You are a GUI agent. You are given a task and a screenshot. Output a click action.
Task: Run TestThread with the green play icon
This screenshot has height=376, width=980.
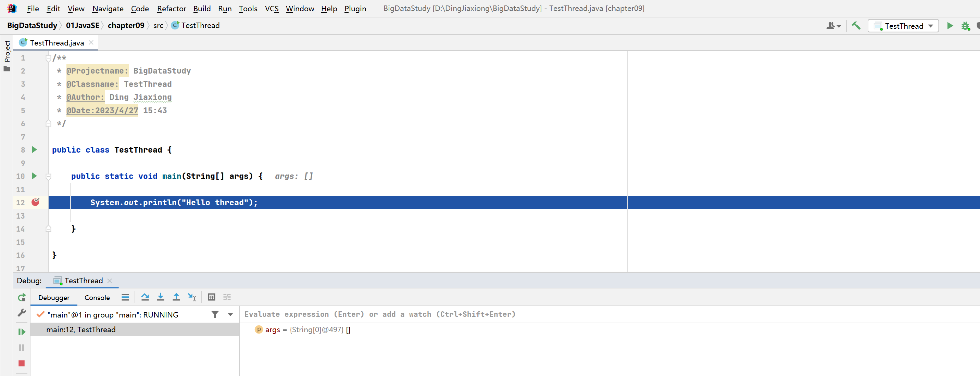click(950, 25)
